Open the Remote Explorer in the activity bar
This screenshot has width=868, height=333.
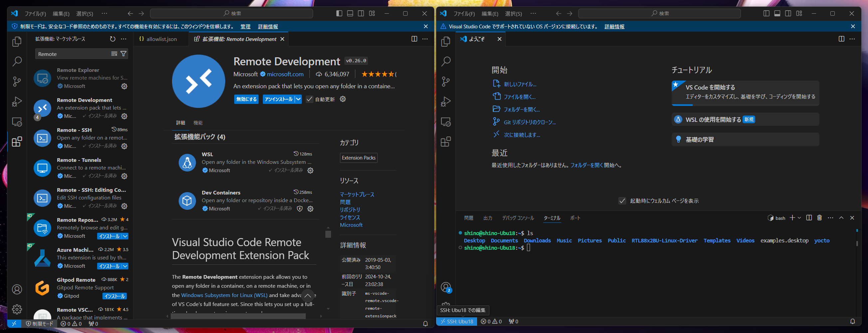pos(17,122)
